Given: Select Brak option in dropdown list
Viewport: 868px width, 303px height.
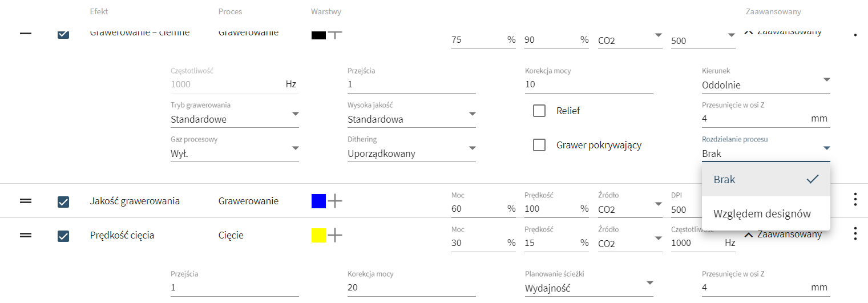Looking at the screenshot, I should 766,179.
